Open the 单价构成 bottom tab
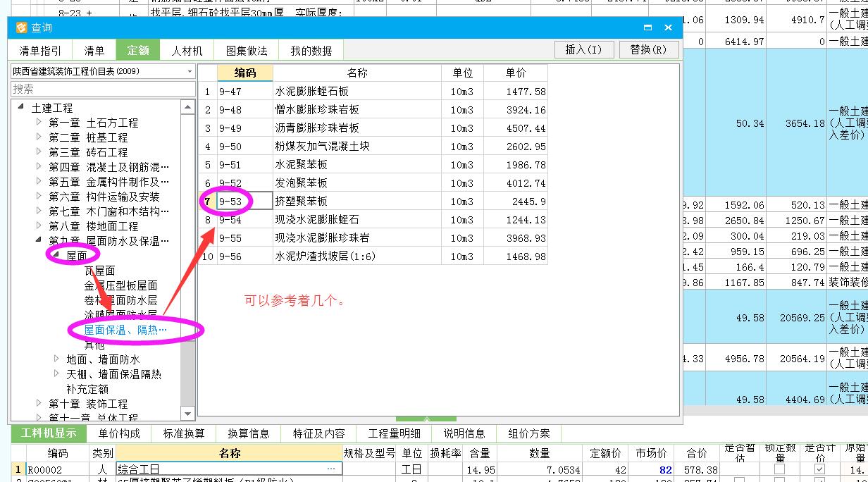This screenshot has height=482, width=868. [119, 433]
